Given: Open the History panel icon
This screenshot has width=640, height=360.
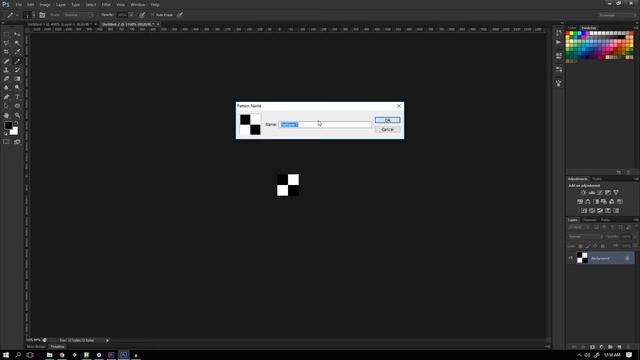Looking at the screenshot, I should pyautogui.click(x=558, y=33).
